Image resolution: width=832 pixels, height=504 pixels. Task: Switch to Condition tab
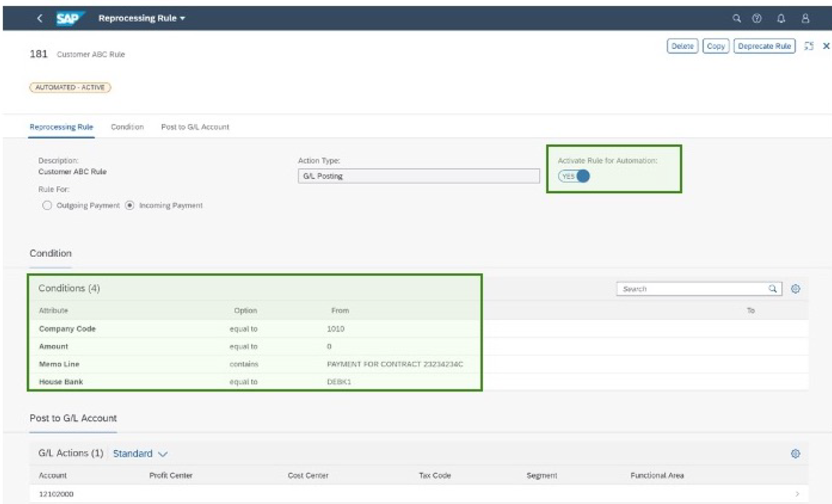[127, 127]
